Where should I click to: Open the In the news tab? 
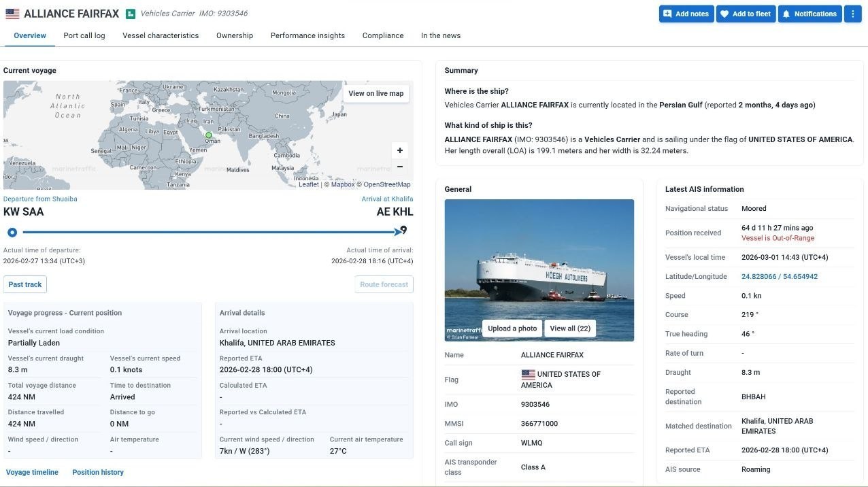click(x=441, y=35)
